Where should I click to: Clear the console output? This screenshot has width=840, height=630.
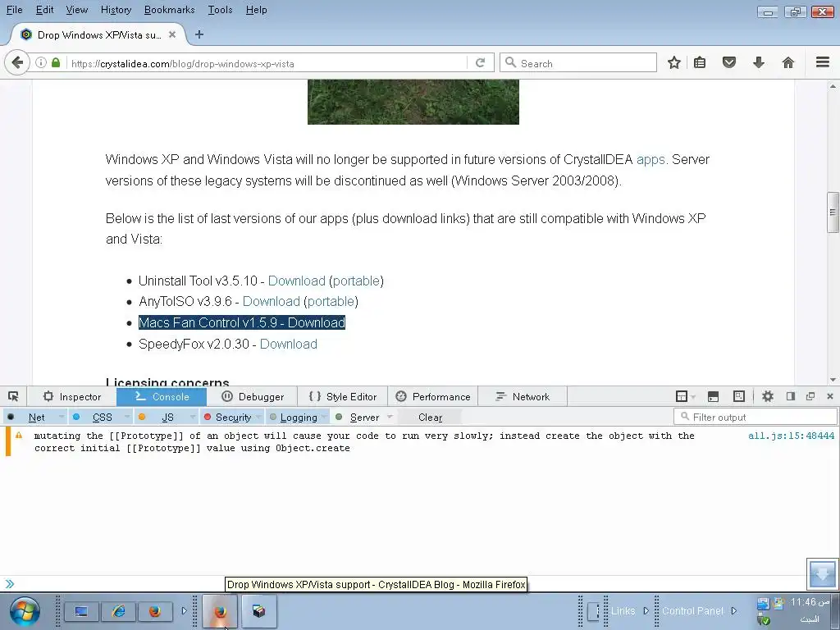coord(430,418)
